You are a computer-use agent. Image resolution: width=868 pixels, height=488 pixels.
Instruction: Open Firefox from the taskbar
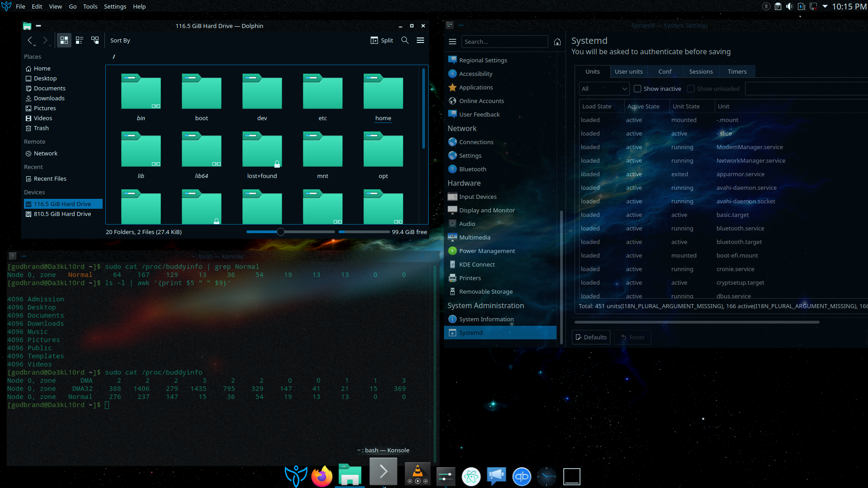tap(321, 476)
